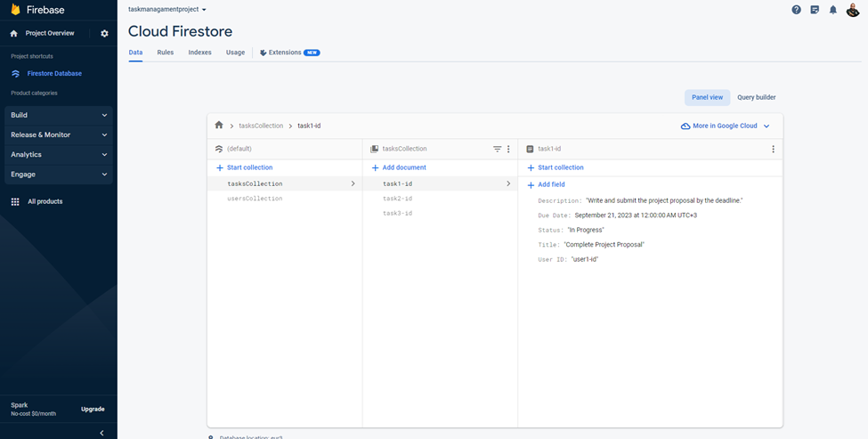Open All products grid icon

click(x=15, y=202)
